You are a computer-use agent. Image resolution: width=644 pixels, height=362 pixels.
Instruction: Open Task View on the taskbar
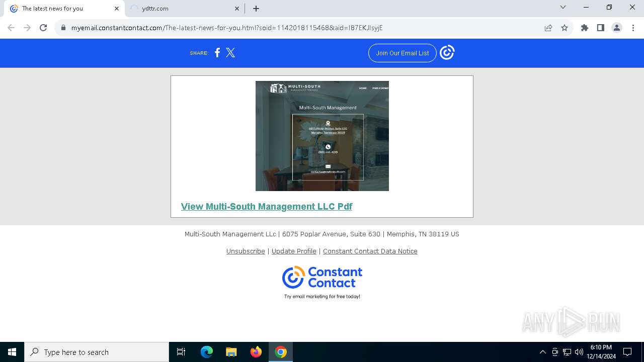(x=181, y=352)
